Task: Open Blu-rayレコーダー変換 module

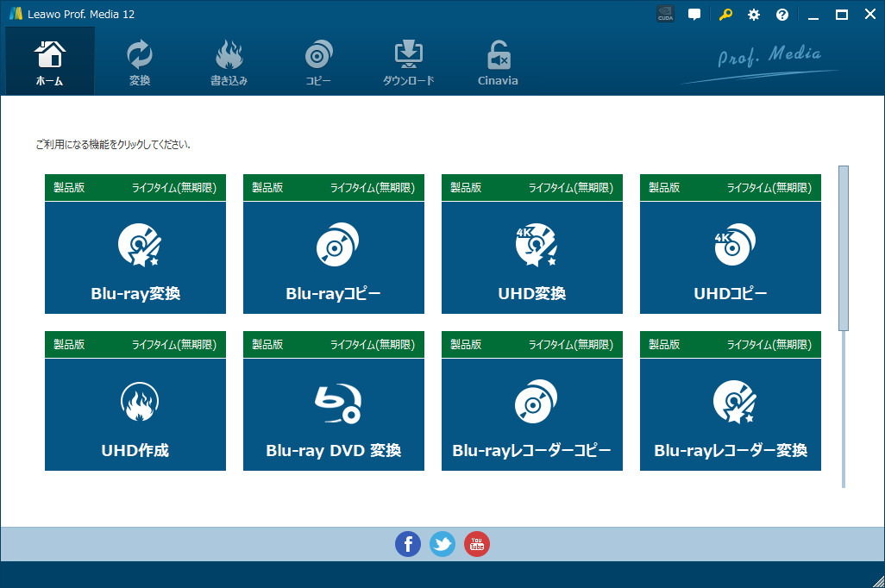Action: click(x=731, y=415)
